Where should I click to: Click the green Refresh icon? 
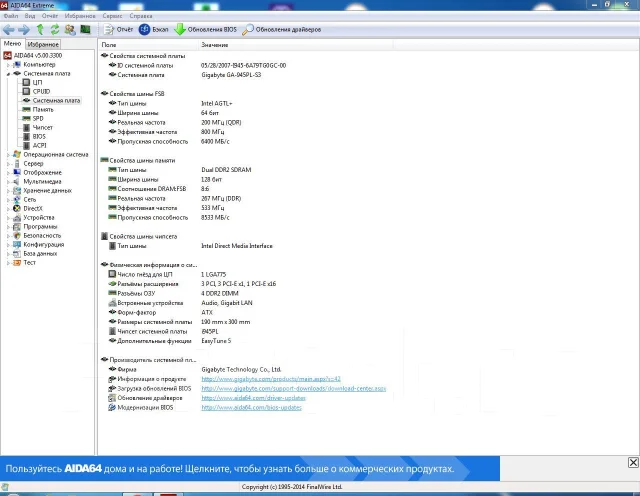point(55,29)
